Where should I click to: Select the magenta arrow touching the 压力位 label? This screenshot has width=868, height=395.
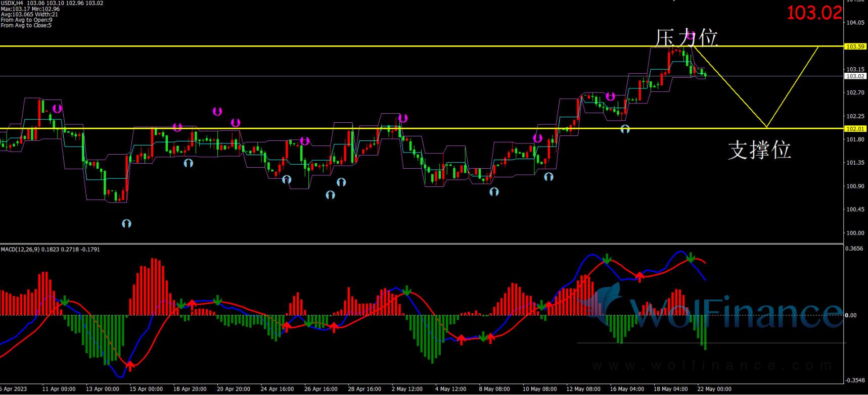click(690, 37)
